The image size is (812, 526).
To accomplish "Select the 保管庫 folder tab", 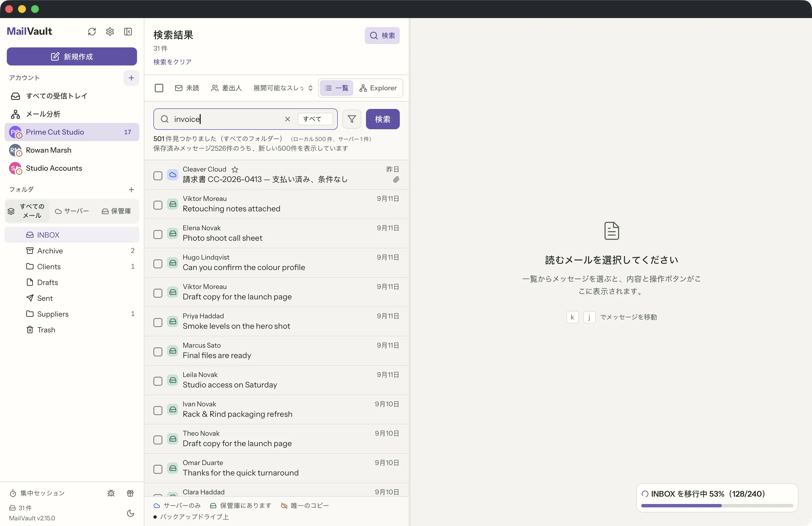I will point(116,211).
